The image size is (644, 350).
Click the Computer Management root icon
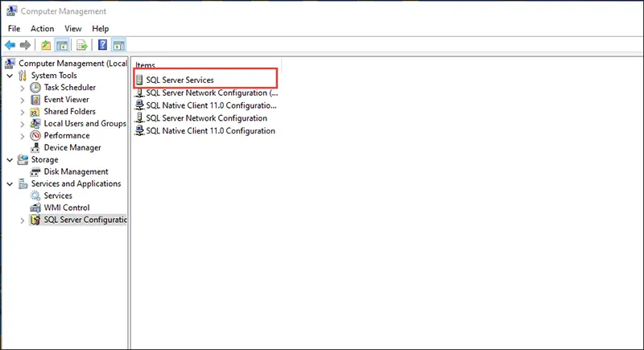tap(10, 64)
